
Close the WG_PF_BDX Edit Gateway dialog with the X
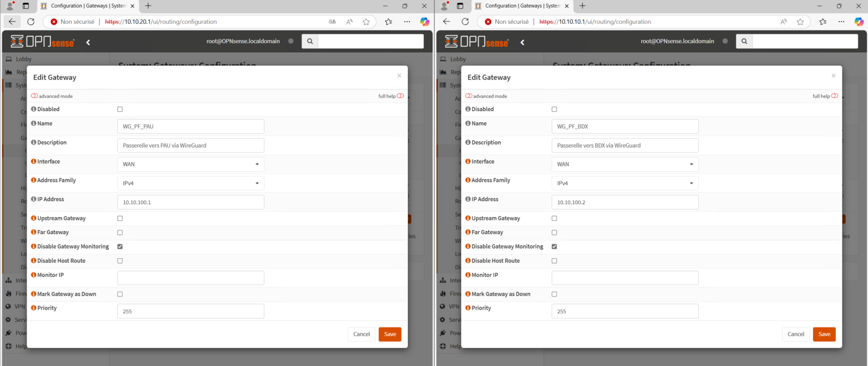(833, 75)
